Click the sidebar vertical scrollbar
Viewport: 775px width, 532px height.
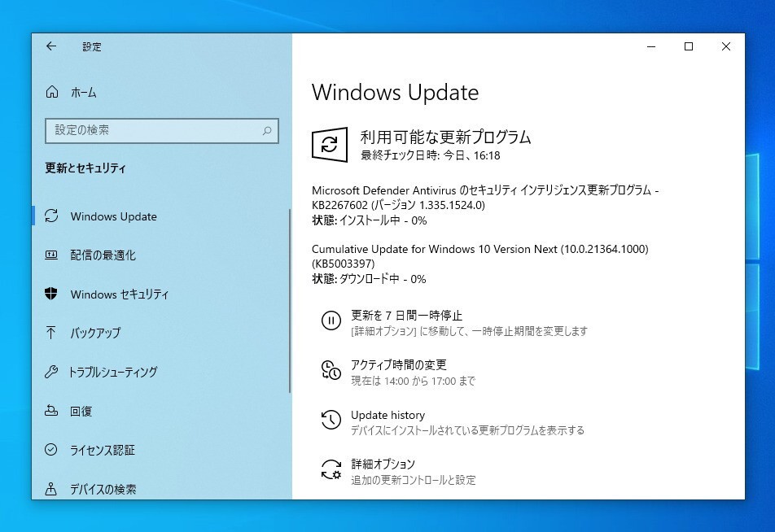tap(290, 301)
